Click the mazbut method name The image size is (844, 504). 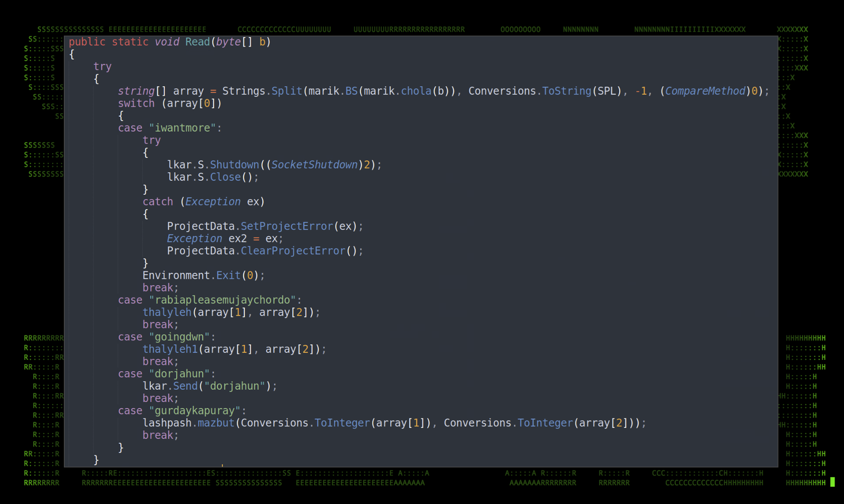point(216,423)
